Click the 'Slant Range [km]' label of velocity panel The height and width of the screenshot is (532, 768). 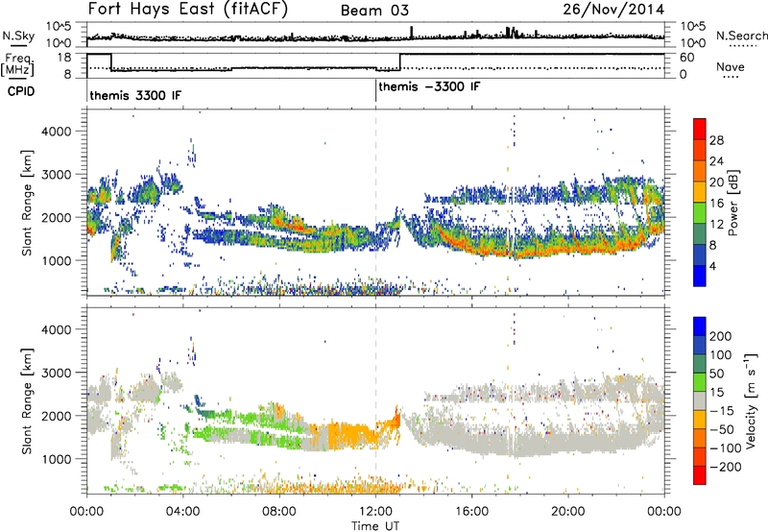click(x=27, y=401)
